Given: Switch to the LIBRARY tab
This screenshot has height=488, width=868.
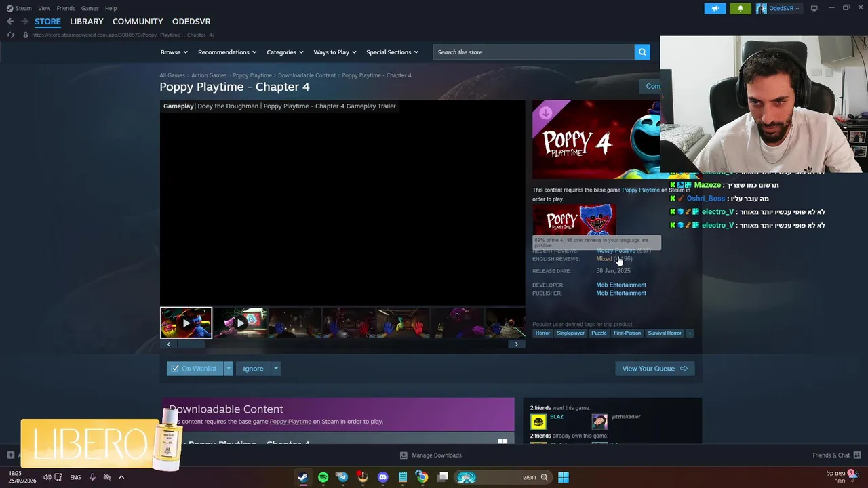Looking at the screenshot, I should click(x=87, y=22).
